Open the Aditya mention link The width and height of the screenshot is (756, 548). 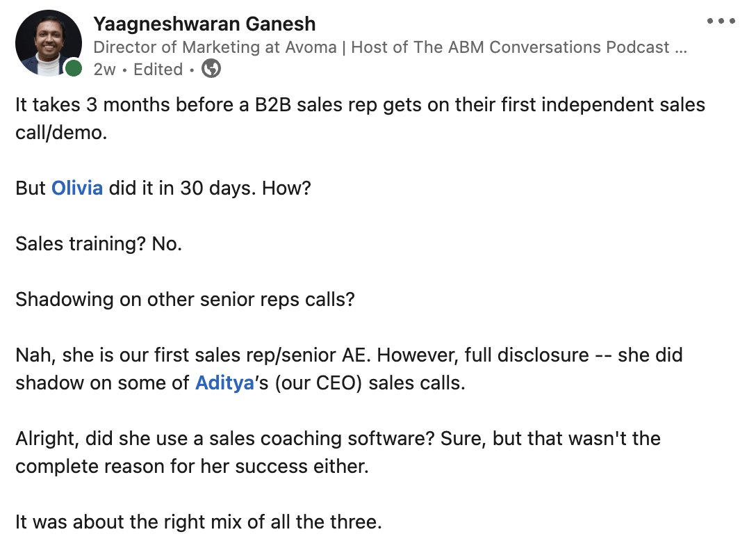point(224,382)
